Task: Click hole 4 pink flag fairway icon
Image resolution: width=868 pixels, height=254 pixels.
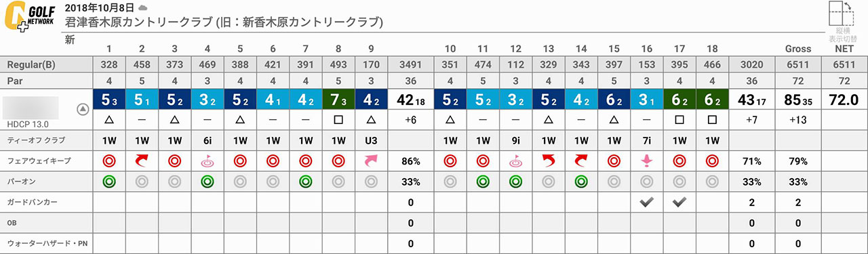Action: 208,161
